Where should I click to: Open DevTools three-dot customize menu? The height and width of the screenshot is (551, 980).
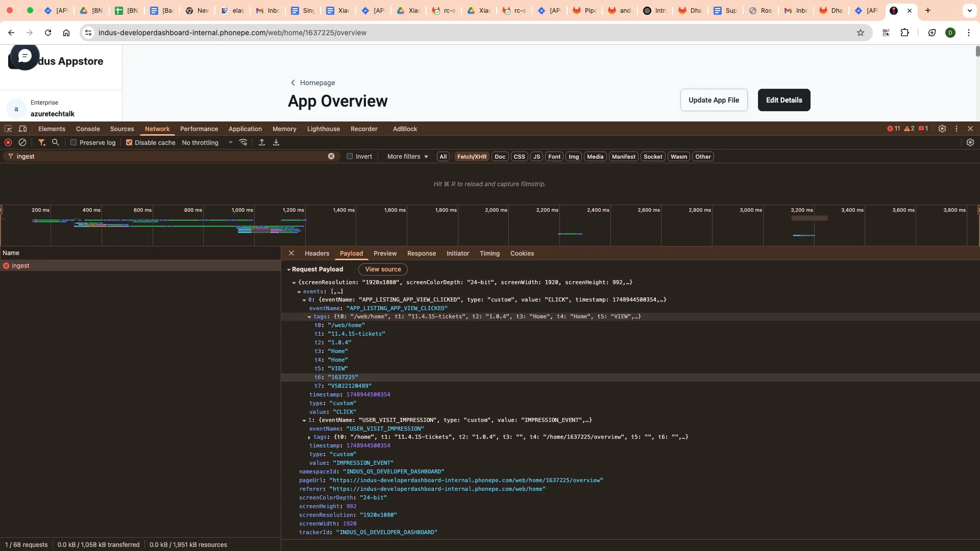click(x=957, y=129)
